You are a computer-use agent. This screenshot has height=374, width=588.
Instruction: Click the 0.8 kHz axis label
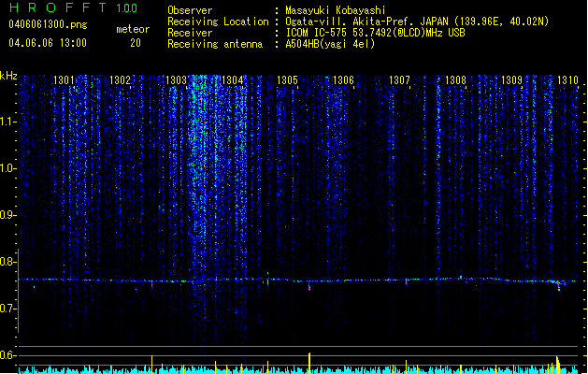click(x=7, y=262)
